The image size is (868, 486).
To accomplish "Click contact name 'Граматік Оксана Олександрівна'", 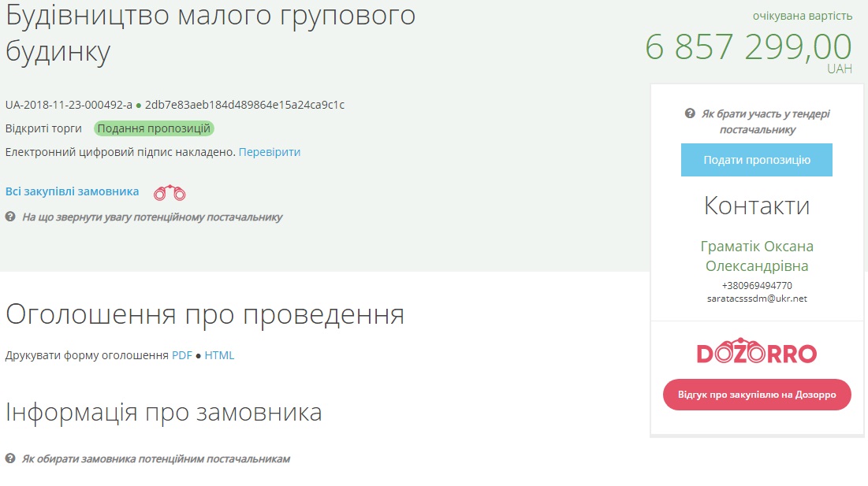I will click(x=757, y=256).
